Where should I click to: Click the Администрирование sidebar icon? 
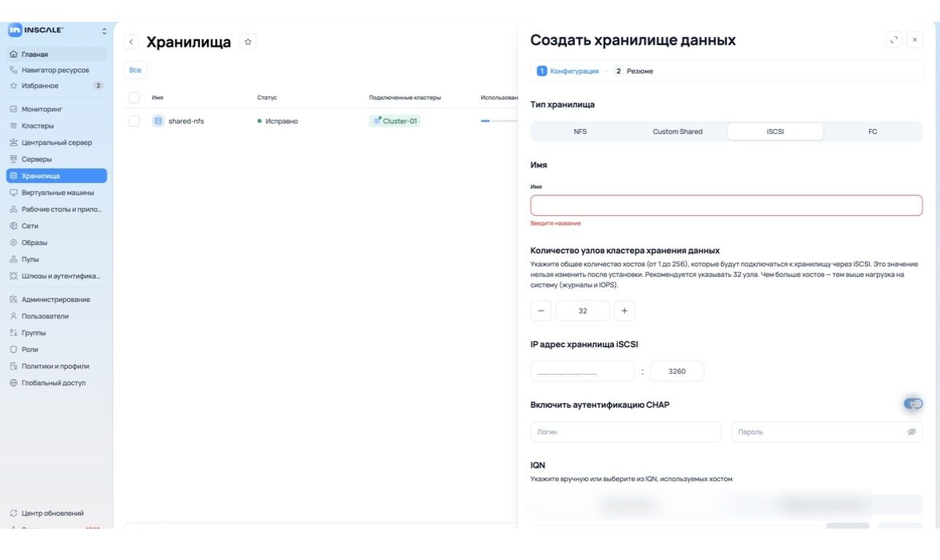(x=13, y=300)
